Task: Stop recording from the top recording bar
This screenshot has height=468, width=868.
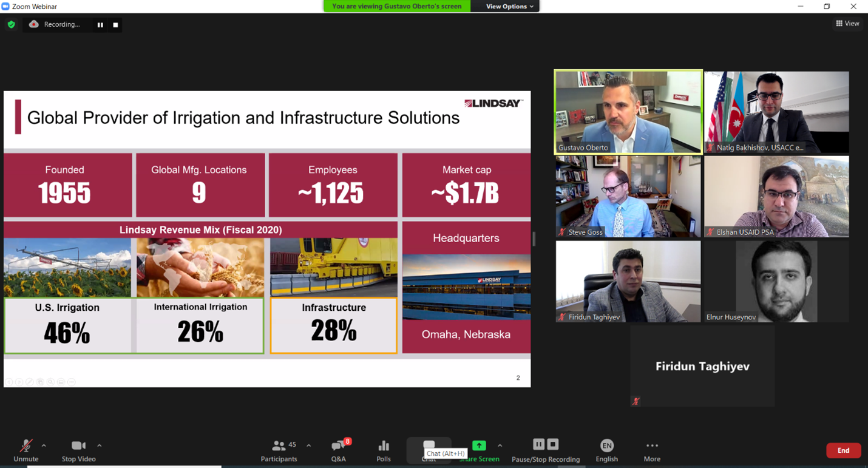Action: coord(115,25)
